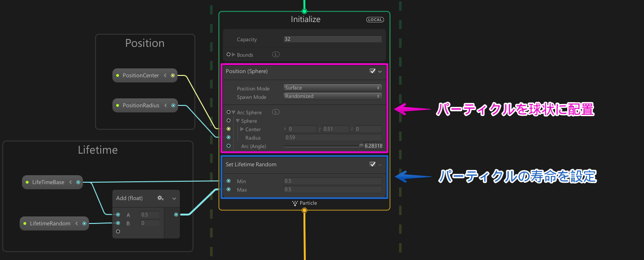Disable the Set Lifetime Random block checkbox
The image size is (644, 260).
click(372, 164)
